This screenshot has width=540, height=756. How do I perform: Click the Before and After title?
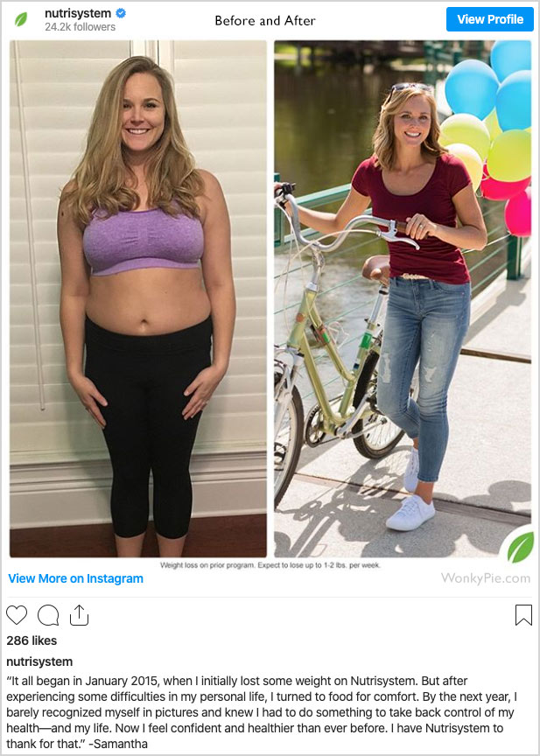pyautogui.click(x=265, y=21)
